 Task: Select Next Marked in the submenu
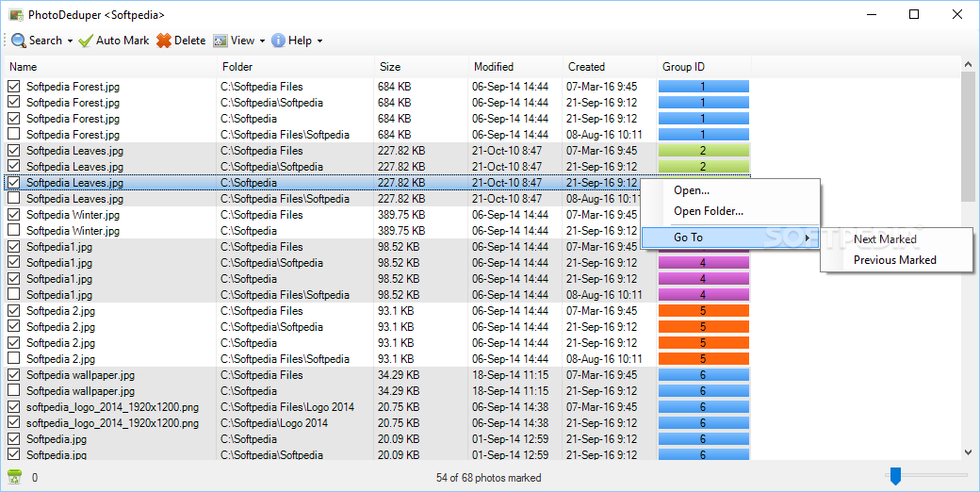pyautogui.click(x=885, y=239)
